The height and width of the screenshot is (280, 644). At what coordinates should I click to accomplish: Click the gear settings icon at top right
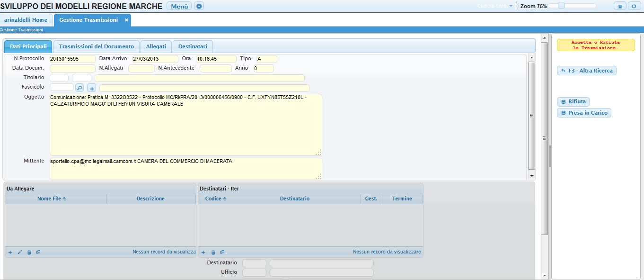tap(620, 6)
